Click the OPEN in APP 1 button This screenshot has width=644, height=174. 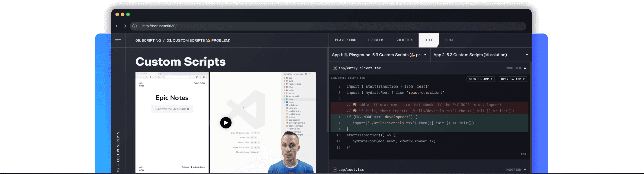[480, 79]
